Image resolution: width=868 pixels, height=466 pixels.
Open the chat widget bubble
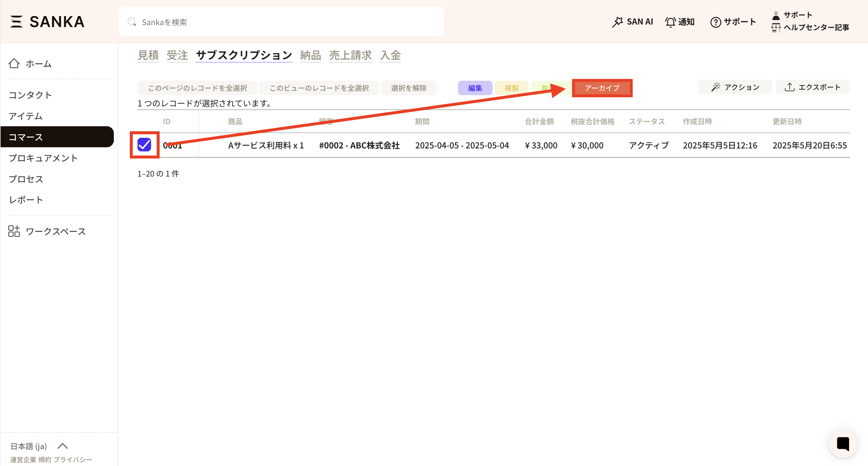(843, 444)
